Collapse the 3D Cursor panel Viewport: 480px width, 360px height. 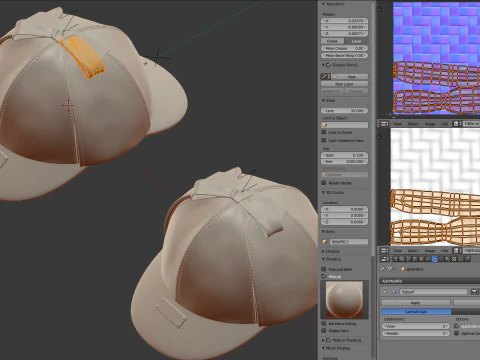[323, 192]
